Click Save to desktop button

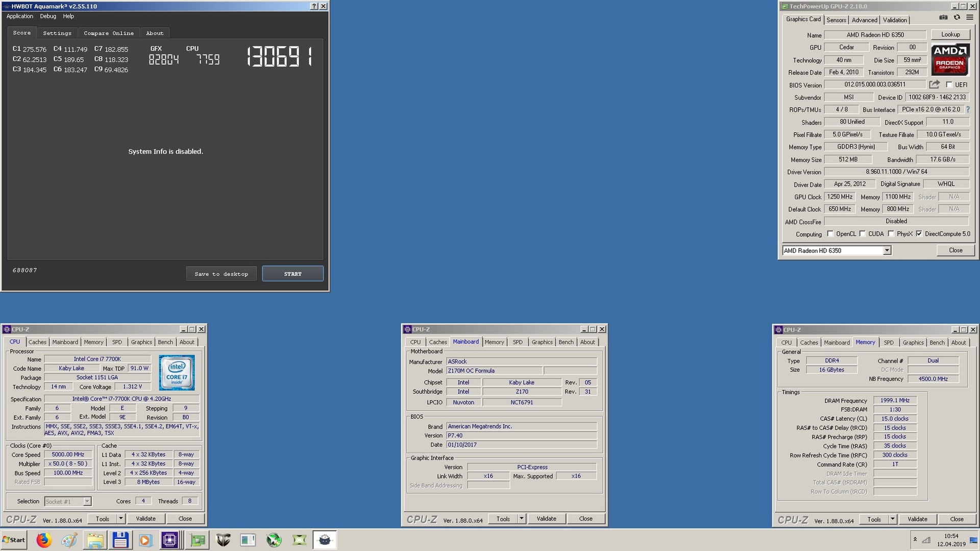tap(221, 274)
